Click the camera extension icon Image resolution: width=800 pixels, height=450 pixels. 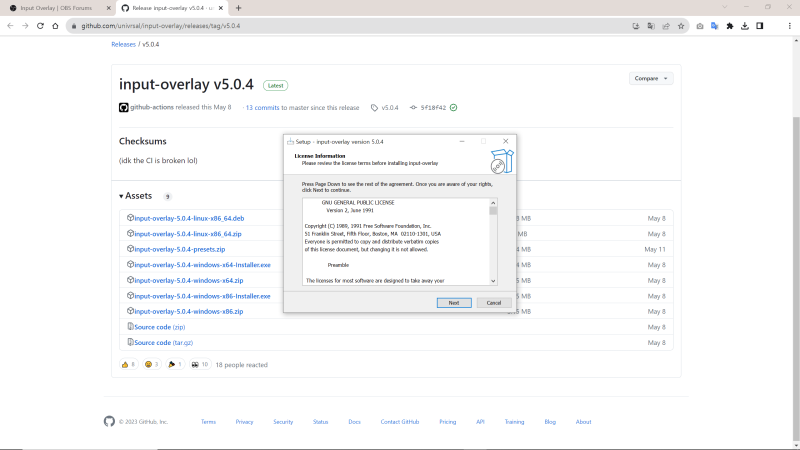pos(699,26)
